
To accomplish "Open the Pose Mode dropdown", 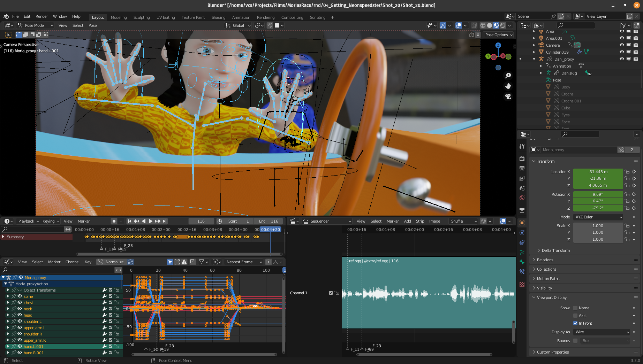I will 35,25.
